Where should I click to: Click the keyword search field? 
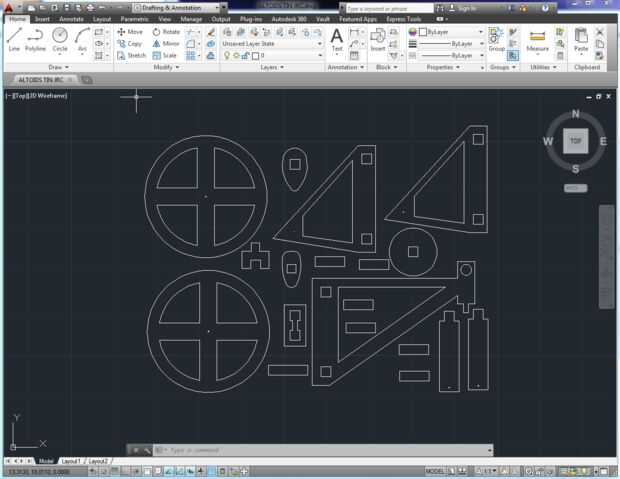389,8
